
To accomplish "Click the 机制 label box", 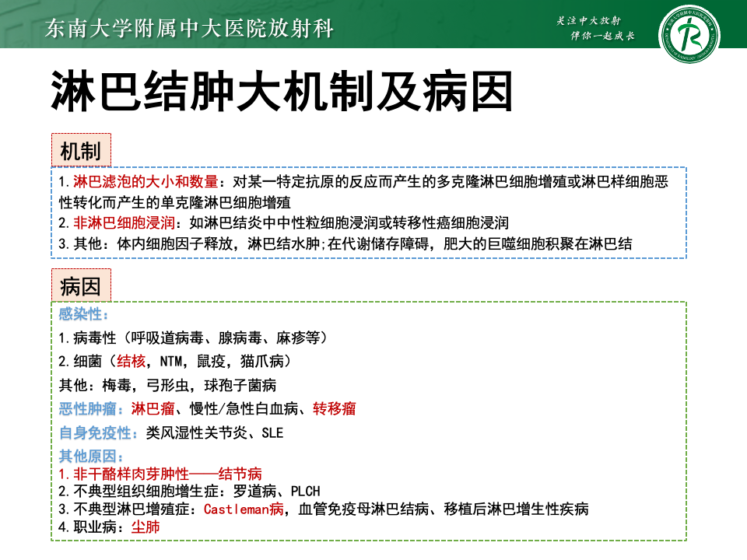I will (x=81, y=150).
